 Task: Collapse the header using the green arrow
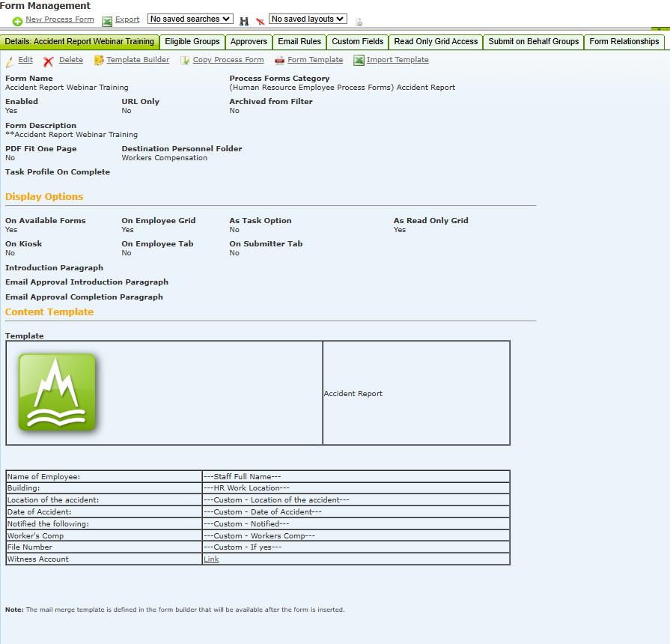click(660, 29)
